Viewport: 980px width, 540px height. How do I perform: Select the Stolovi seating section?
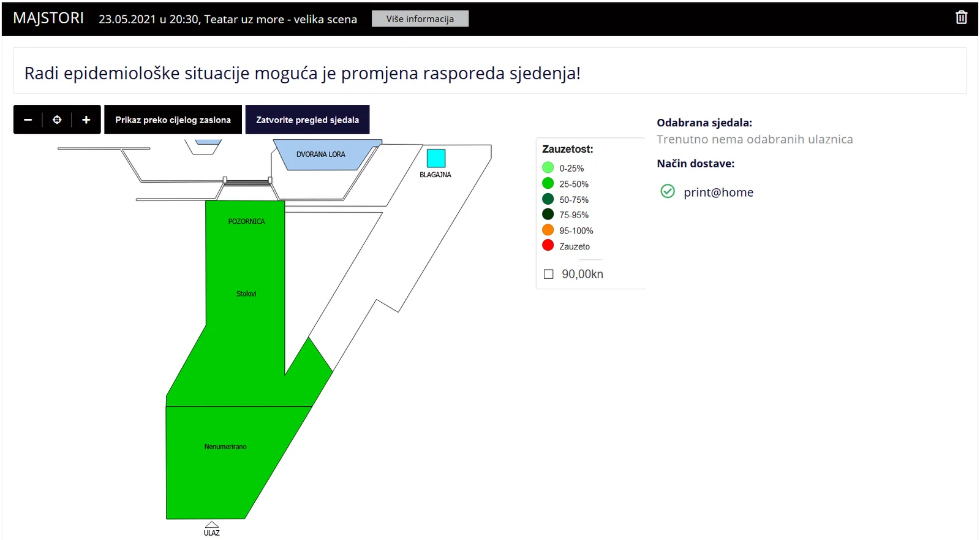(x=246, y=294)
